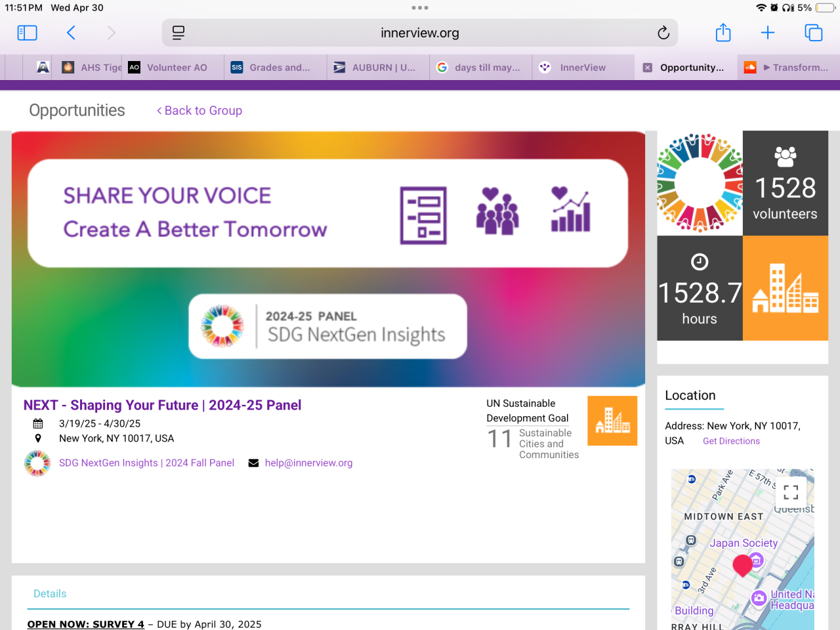Select the red location pin on the map
This screenshot has height=630, width=840.
[x=742, y=566]
